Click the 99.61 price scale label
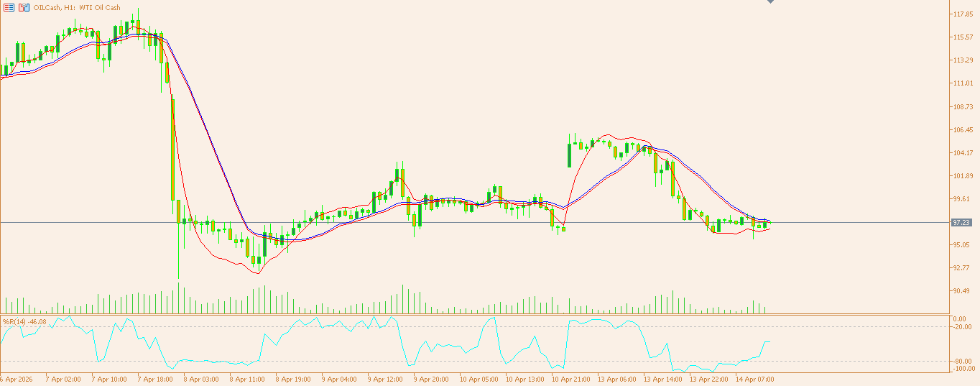The image size is (980, 386). point(963,199)
